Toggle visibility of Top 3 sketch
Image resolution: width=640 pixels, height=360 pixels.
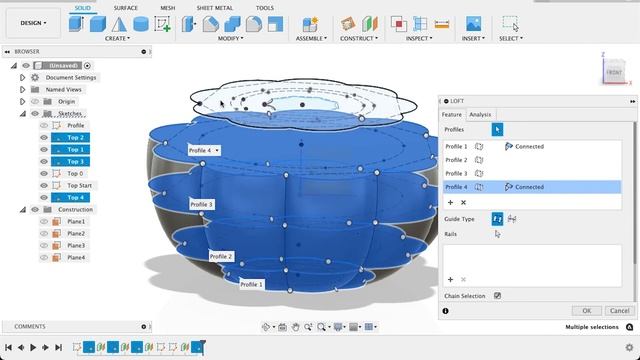44,162
